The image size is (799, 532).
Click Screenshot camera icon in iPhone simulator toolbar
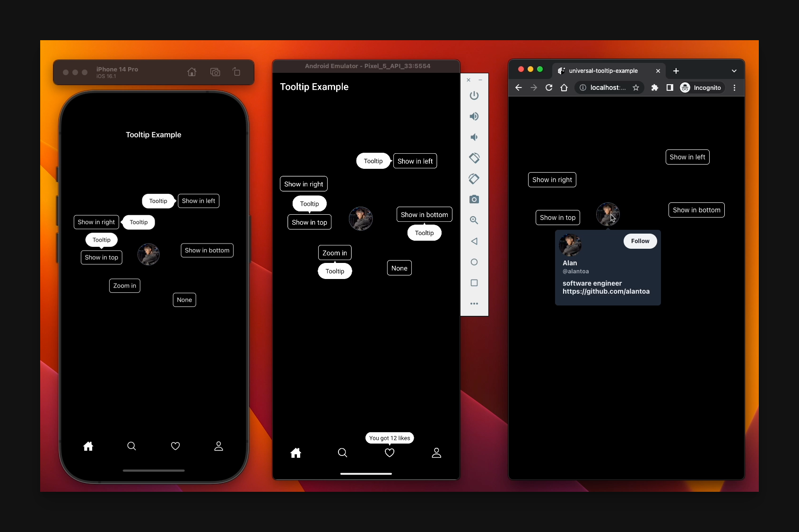coord(215,72)
